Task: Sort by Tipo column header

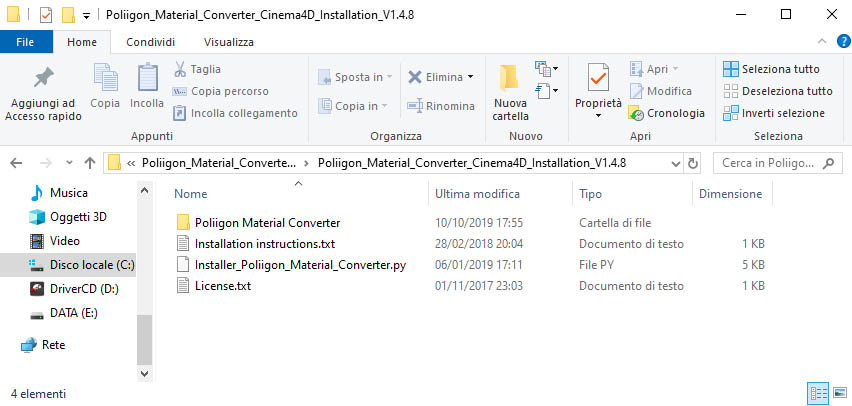Action: [x=590, y=194]
